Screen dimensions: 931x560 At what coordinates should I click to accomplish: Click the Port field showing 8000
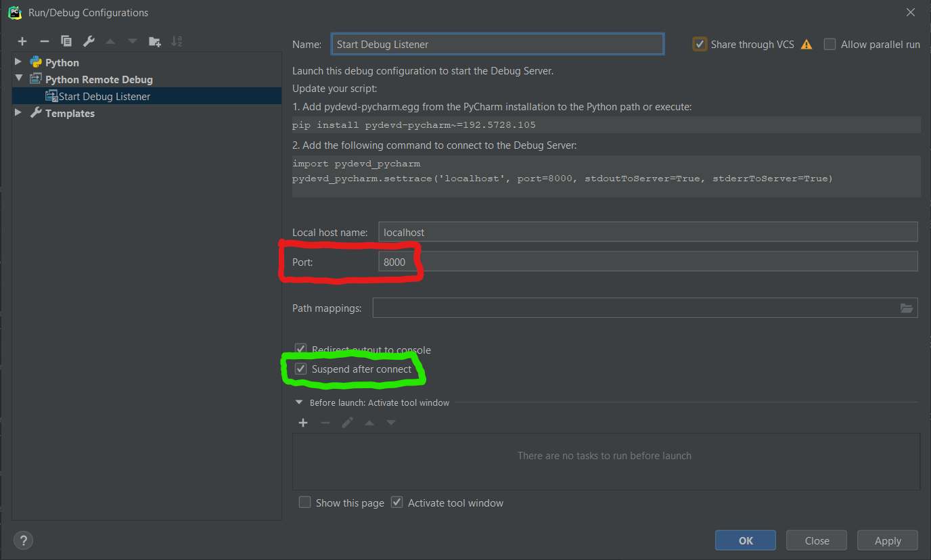pos(648,262)
